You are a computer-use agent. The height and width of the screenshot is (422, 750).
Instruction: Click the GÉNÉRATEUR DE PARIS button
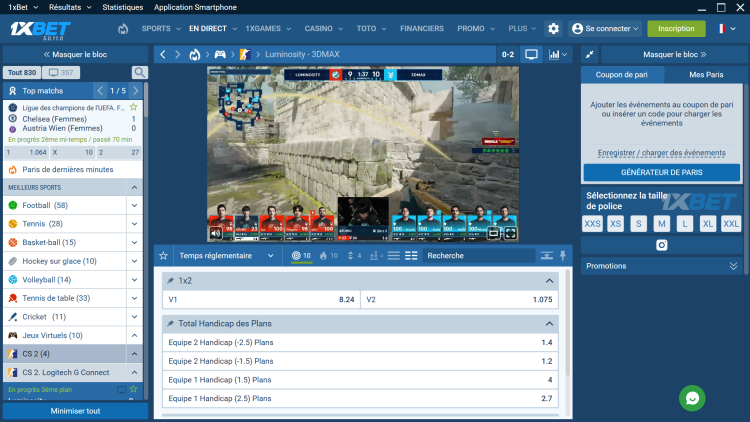(662, 172)
